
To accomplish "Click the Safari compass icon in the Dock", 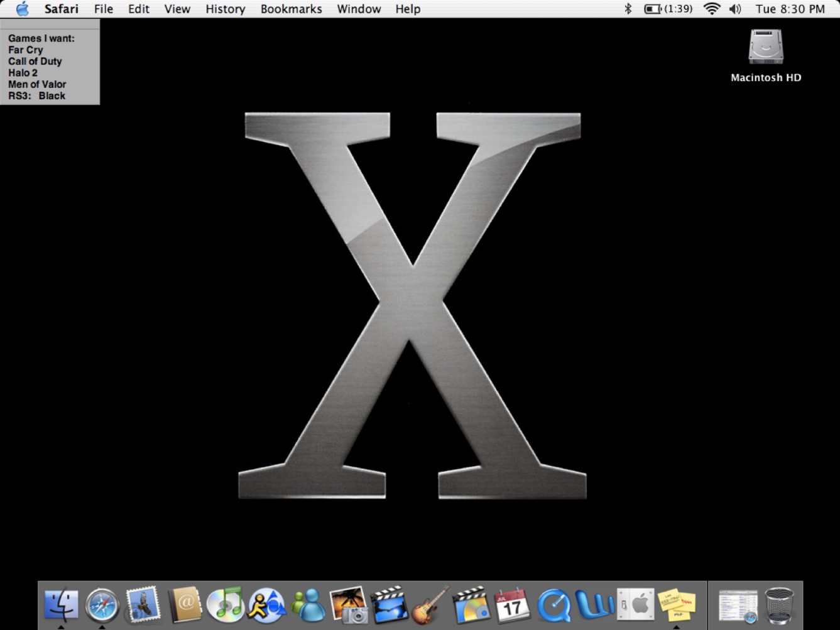I will 102,605.
